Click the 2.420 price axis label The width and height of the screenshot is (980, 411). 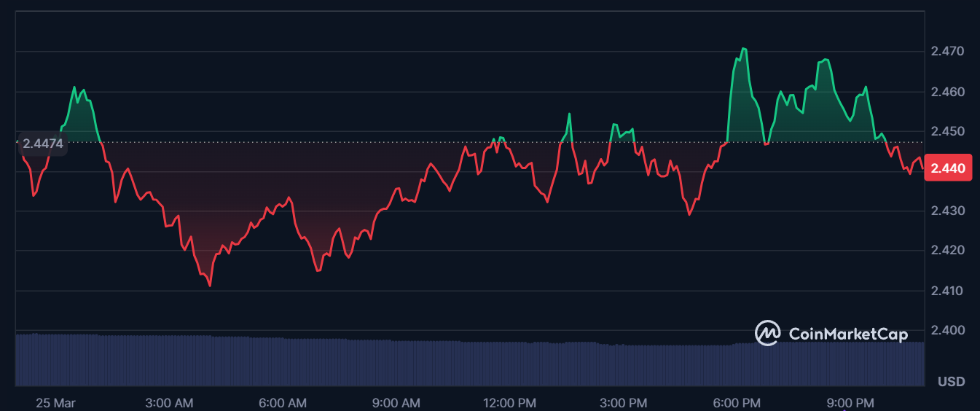947,251
